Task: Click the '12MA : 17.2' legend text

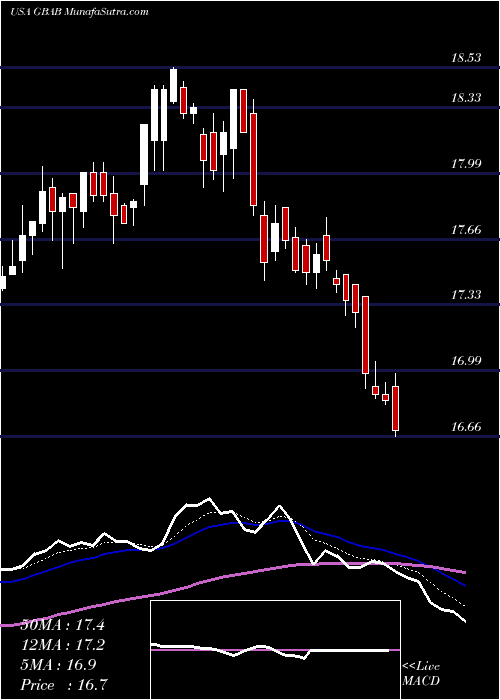Action: (x=62, y=645)
